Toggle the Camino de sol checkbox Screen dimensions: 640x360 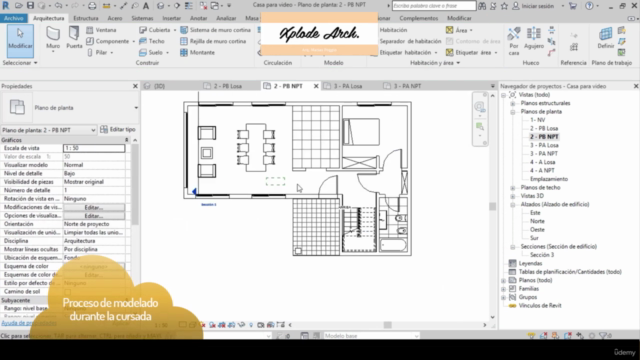67,291
